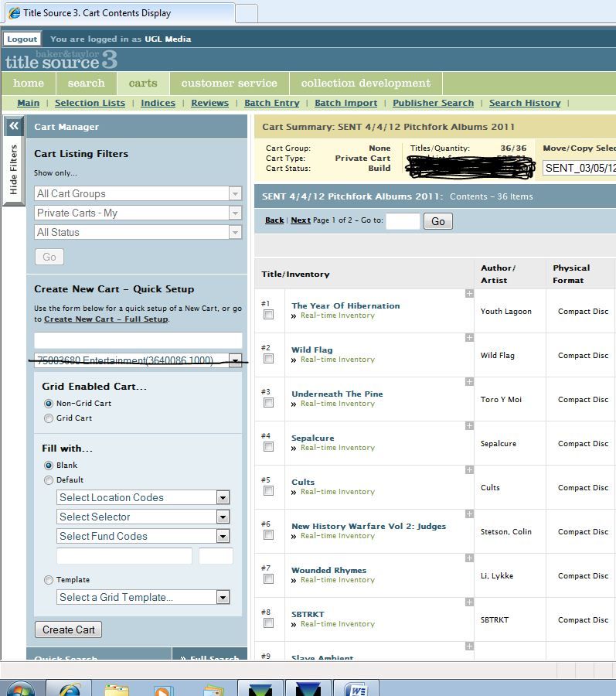This screenshot has height=696, width=616.
Task: Click the plus icon on The Year Of Hibernation row
Action: (468, 294)
